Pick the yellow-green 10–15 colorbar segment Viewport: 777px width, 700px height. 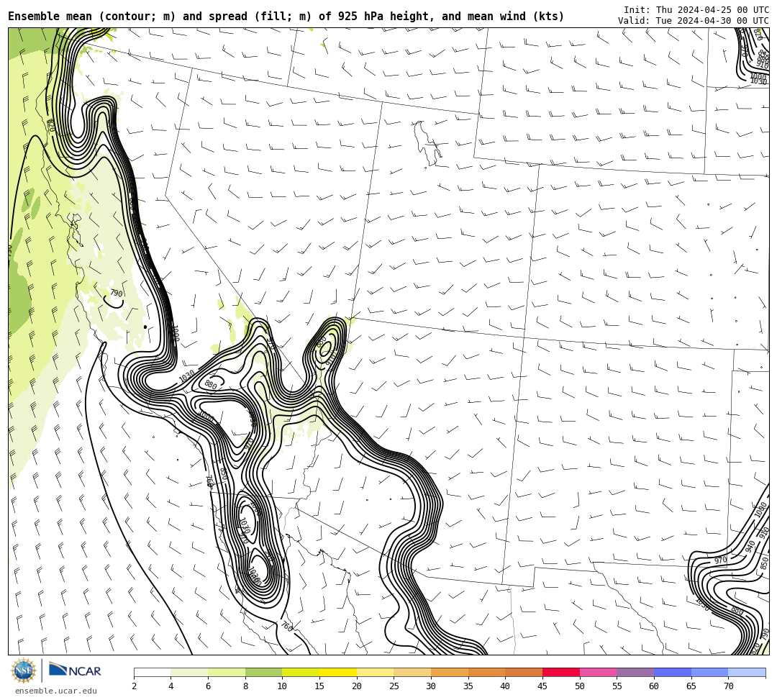pos(301,672)
